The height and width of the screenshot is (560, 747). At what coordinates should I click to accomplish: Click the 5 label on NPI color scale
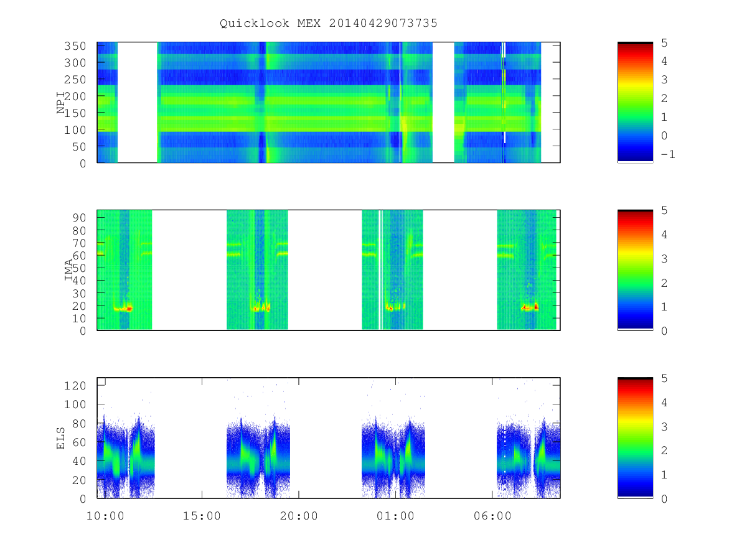point(664,43)
